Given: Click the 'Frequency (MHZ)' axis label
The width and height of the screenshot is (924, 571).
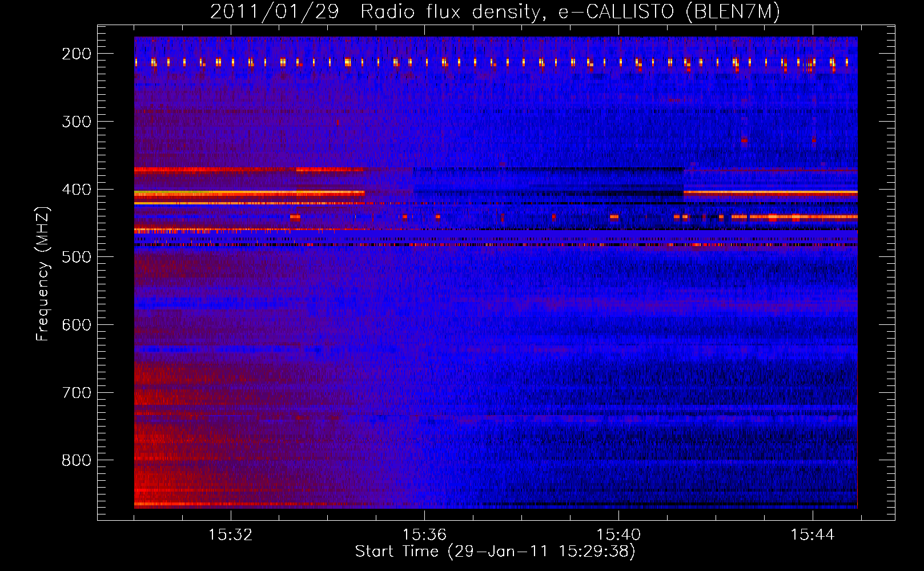Looking at the screenshot, I should coord(43,274).
